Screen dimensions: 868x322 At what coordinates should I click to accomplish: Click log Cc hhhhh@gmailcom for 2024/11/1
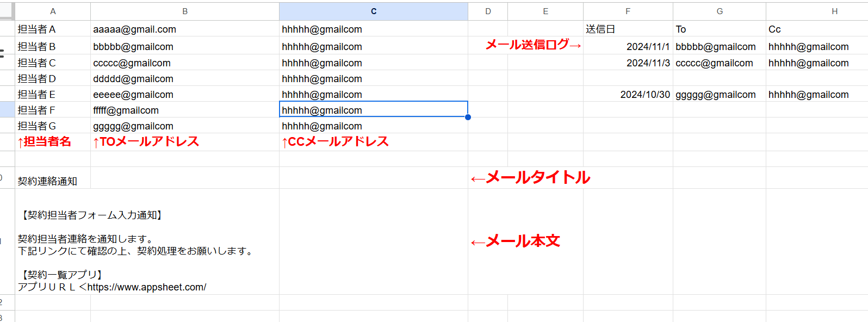tap(817, 46)
